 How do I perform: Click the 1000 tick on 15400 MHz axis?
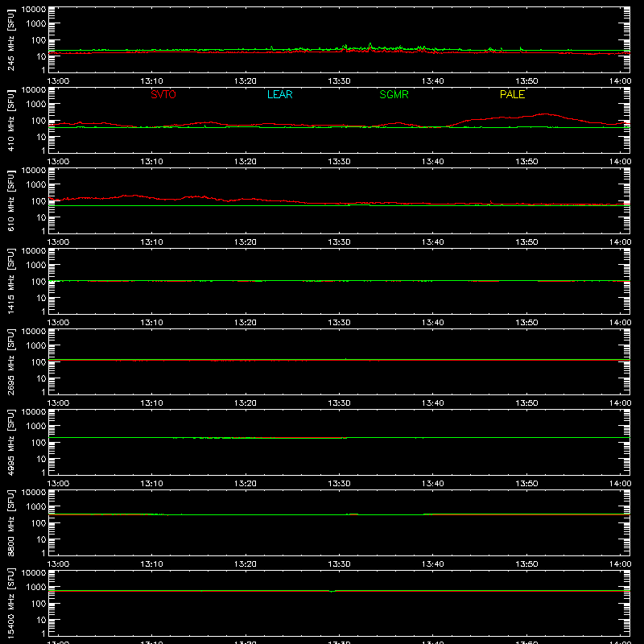36,588
